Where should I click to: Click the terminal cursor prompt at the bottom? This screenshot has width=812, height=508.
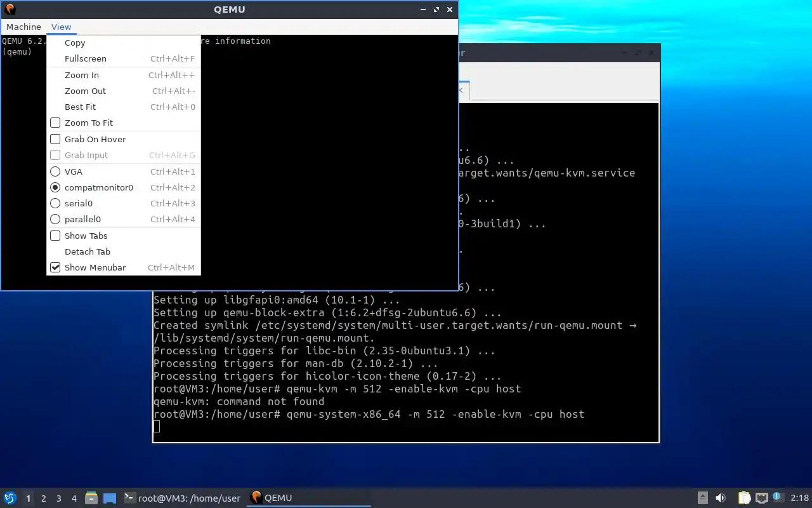157,426
